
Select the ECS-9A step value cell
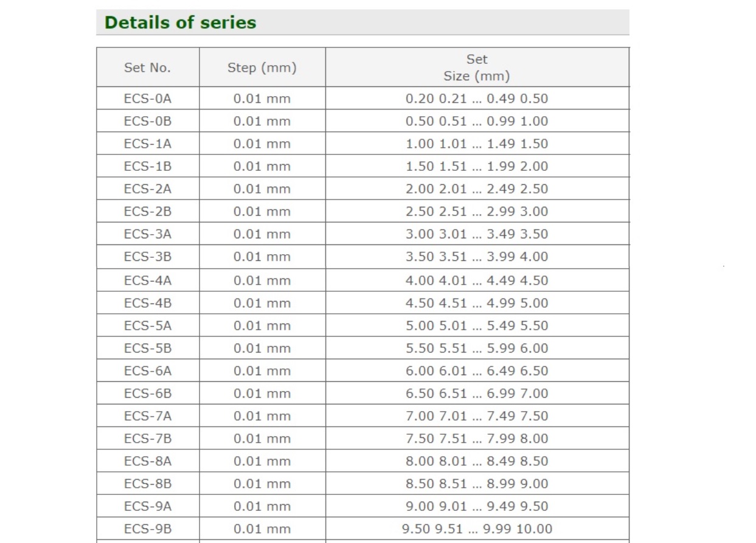pyautogui.click(x=262, y=506)
